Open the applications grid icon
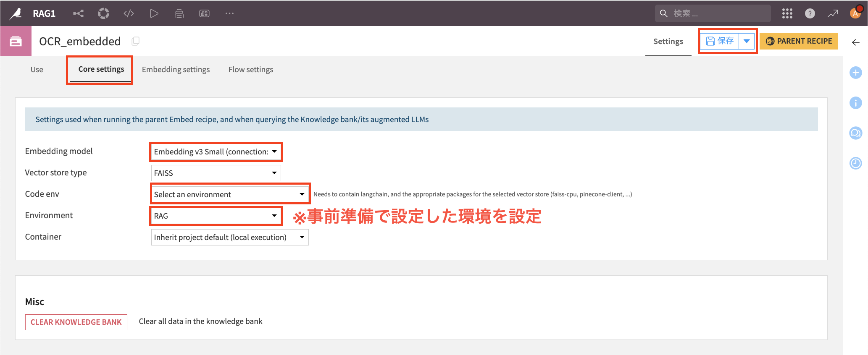This screenshot has width=868, height=355. click(787, 13)
